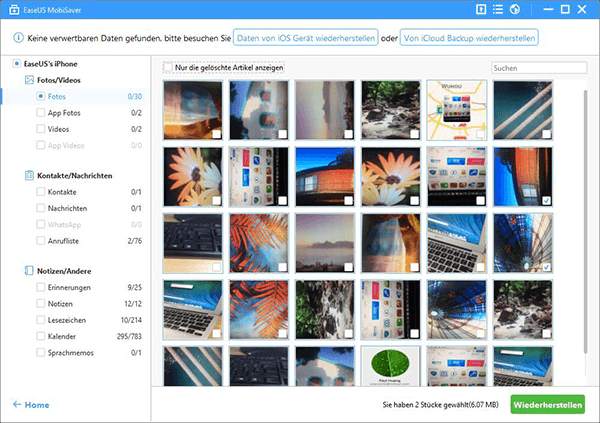Select the Anrufliste checkbox

[x=40, y=240]
